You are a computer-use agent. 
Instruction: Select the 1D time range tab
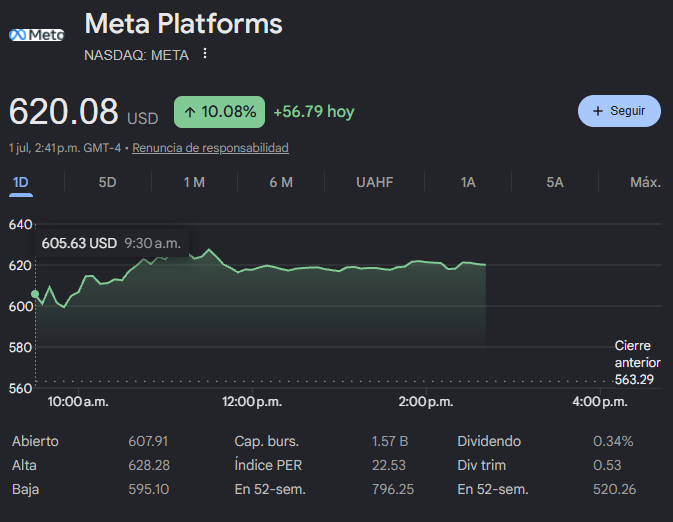click(x=21, y=182)
